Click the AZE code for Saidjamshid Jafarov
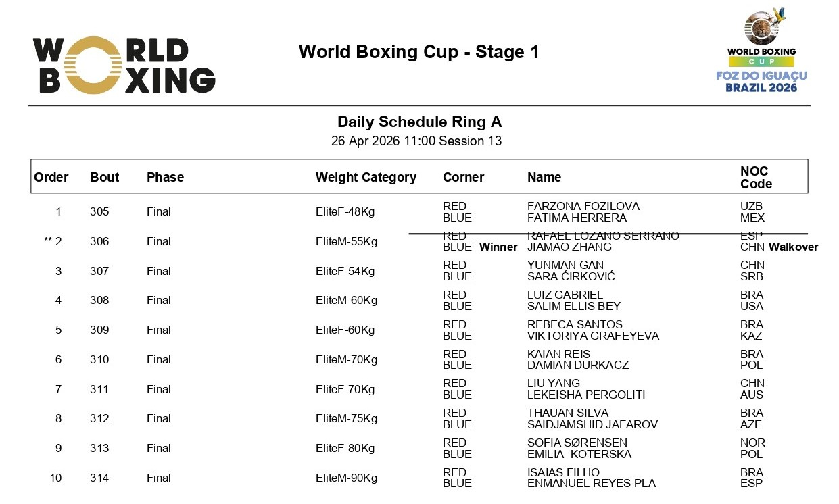839x504 pixels. 750,424
